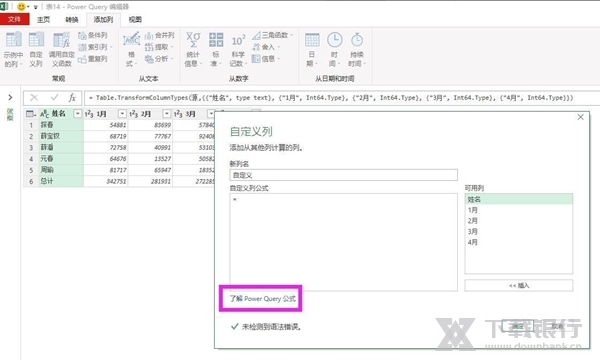600x360 pixels.
Task: Click Merge Columns (合并列) button
Action: coord(160,36)
